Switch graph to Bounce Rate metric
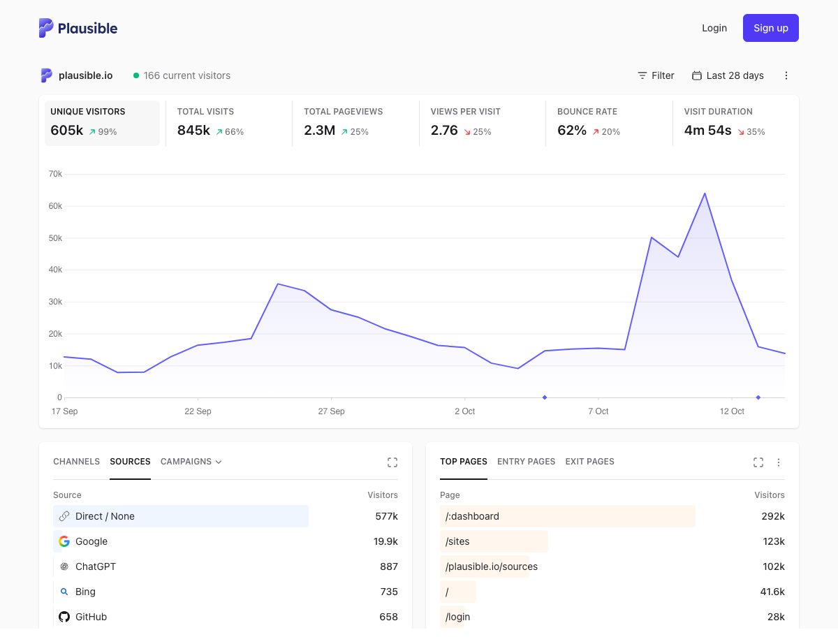Image resolution: width=838 pixels, height=644 pixels. tap(608, 123)
